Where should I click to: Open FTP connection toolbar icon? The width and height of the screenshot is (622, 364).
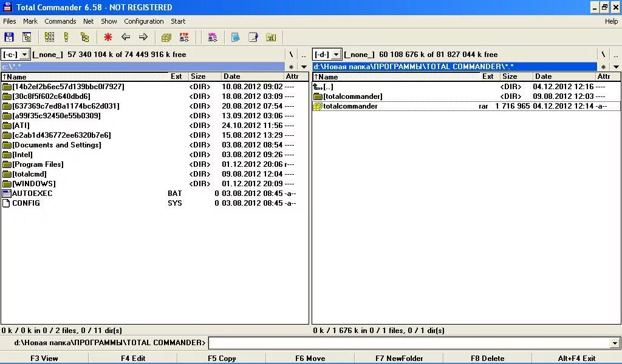[184, 37]
